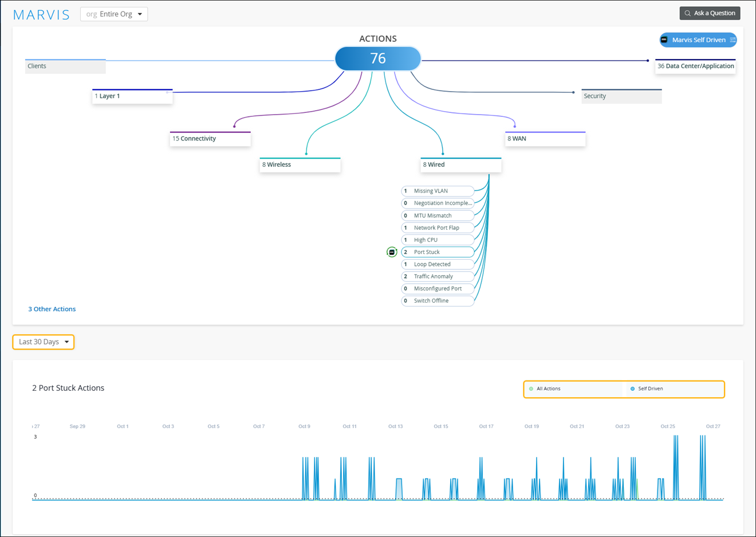Open the 3 Other Actions link
Screen dimensions: 756x537
[x=52, y=309]
